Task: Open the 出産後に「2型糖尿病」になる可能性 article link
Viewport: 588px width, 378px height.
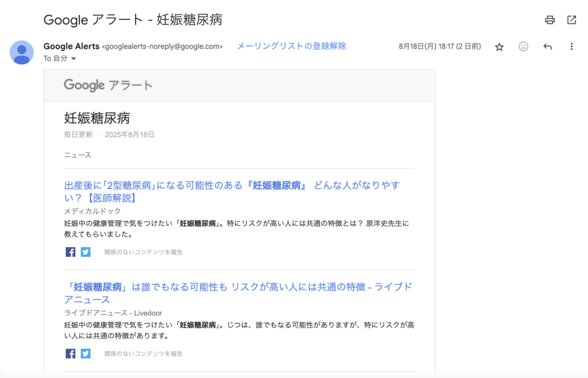Action: (x=232, y=192)
